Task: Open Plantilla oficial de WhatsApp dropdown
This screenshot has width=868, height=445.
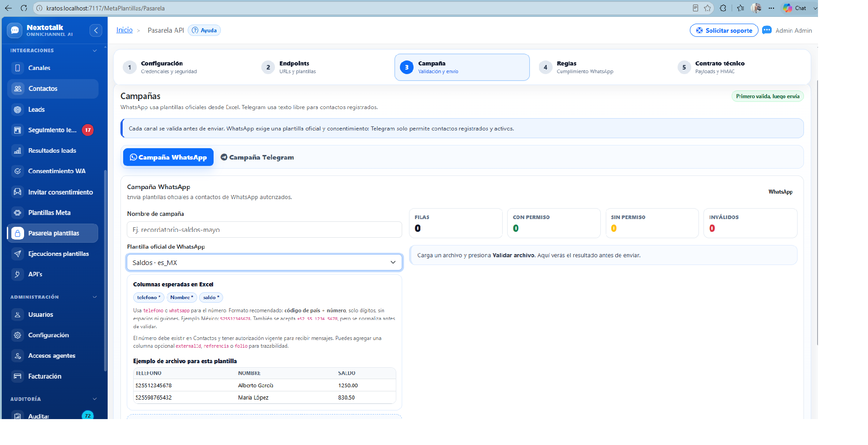Action: tap(264, 263)
